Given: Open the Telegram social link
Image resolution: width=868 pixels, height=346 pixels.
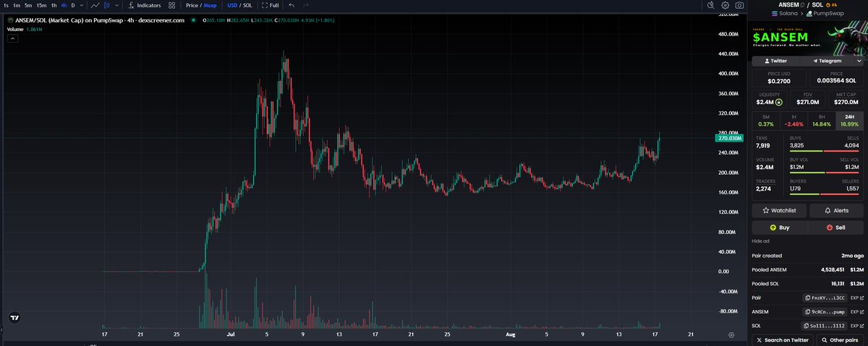Looking at the screenshot, I should [x=827, y=61].
